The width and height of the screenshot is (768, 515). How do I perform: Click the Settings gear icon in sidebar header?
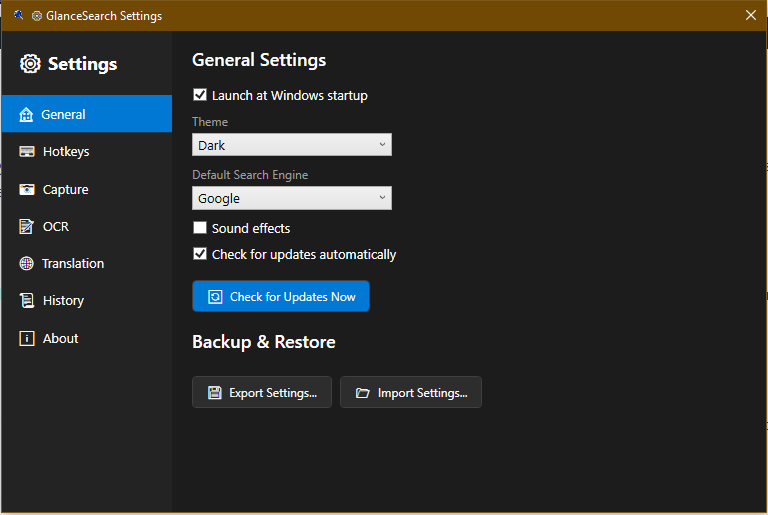tap(30, 64)
